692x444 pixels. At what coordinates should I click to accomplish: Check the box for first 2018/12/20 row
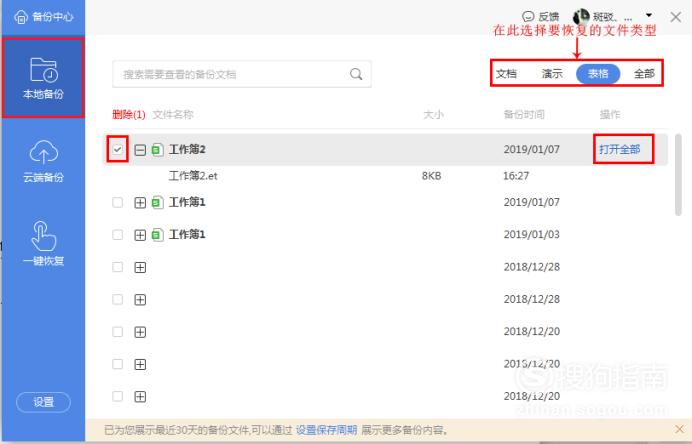[117, 332]
